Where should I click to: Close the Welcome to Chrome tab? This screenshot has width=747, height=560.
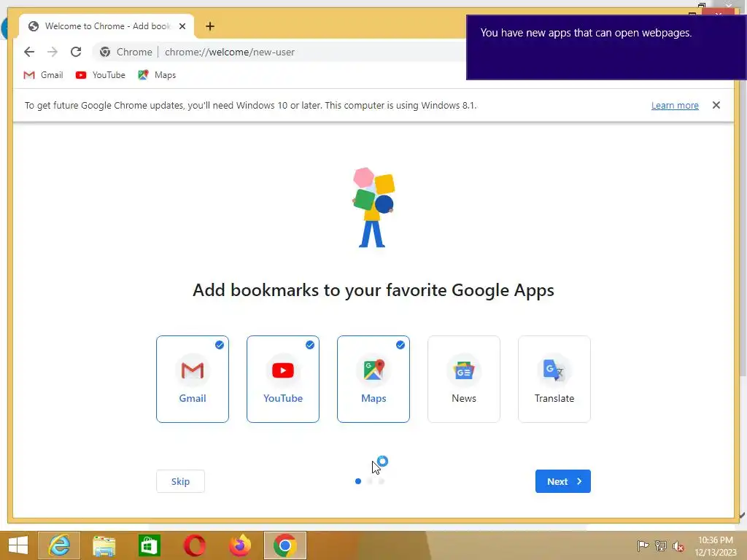182,26
